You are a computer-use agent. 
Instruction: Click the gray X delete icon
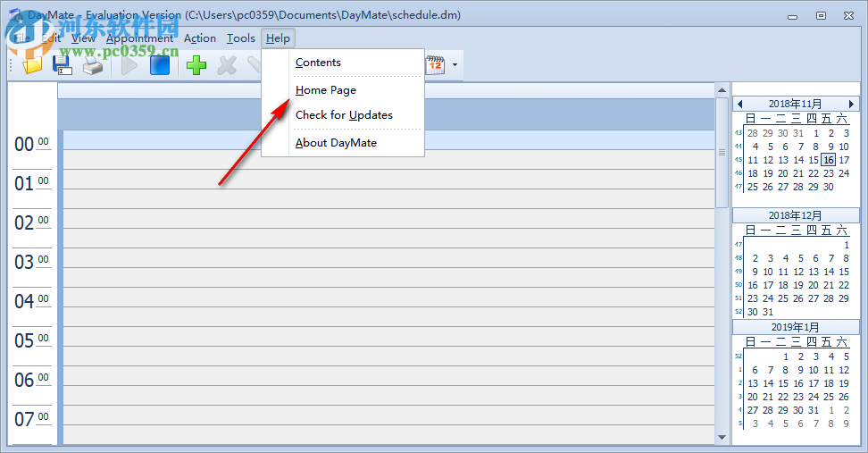227,65
